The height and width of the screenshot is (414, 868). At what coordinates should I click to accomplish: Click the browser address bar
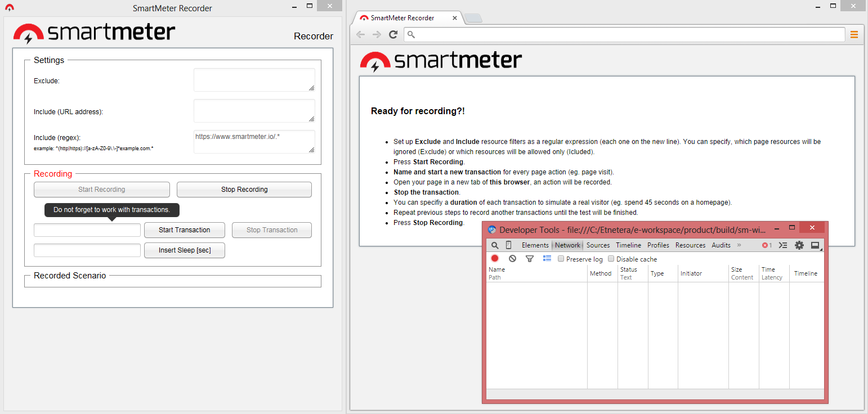624,35
